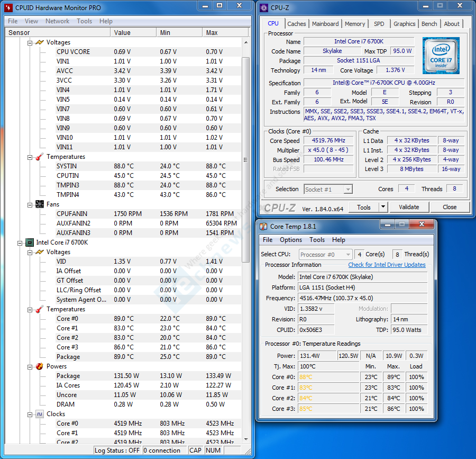Open the Core Temp File menu
The width and height of the screenshot is (476, 459).
click(268, 240)
